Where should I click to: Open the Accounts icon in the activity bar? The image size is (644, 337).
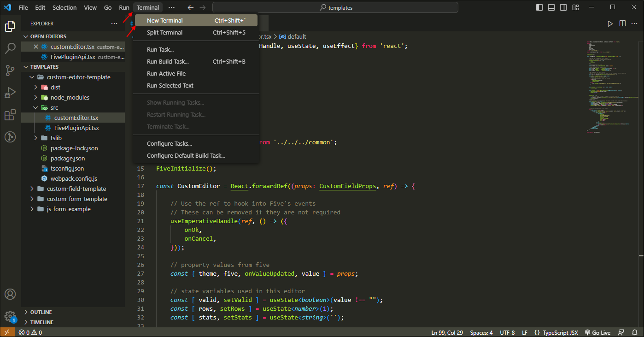(10, 294)
